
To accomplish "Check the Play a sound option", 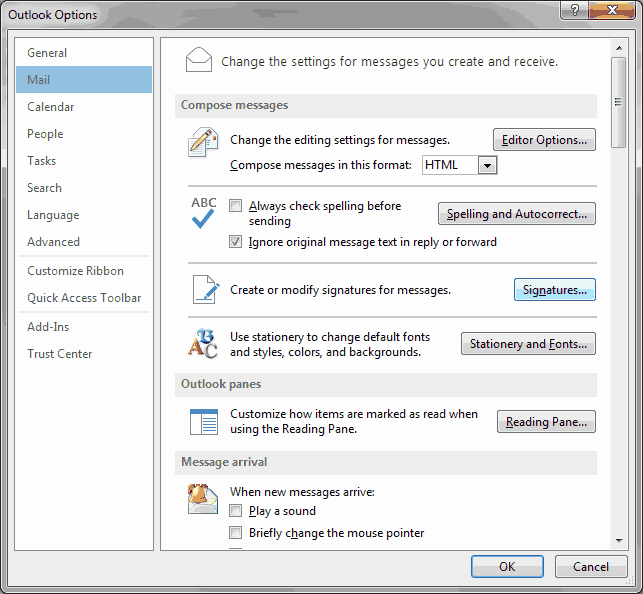I will coord(235,511).
